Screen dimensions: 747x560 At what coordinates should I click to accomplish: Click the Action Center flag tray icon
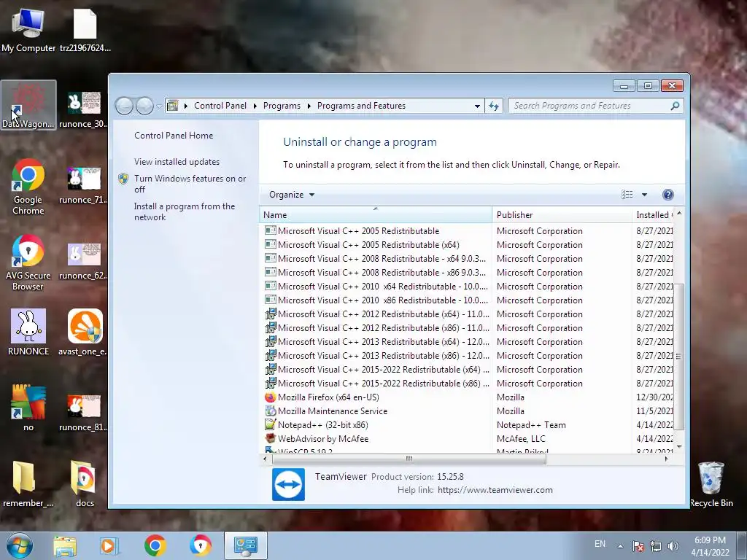pos(638,546)
